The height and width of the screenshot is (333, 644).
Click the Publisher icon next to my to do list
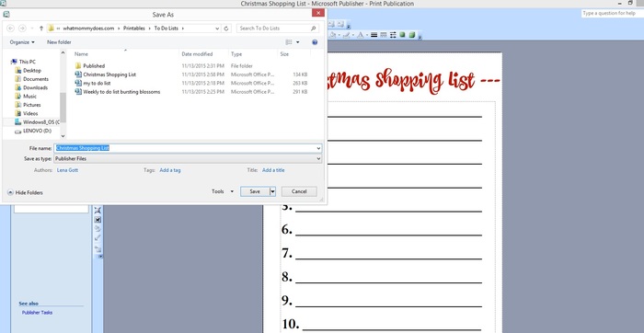pos(78,83)
